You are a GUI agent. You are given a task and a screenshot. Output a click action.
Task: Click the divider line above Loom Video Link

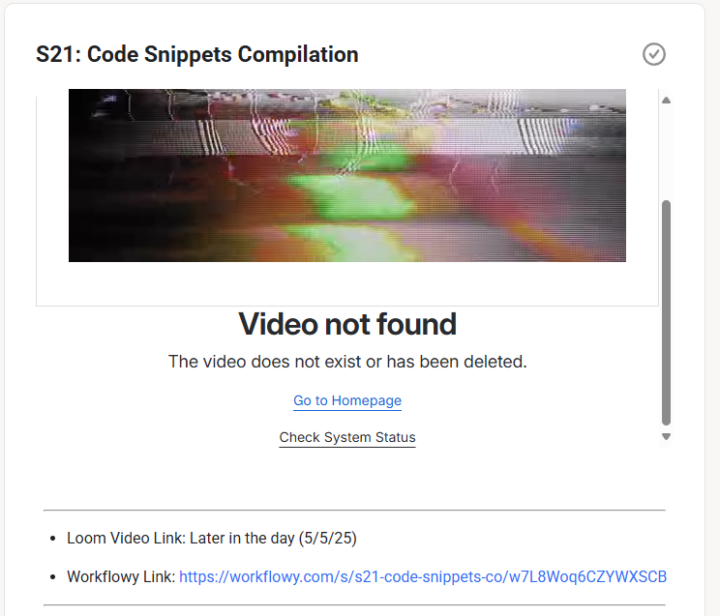click(354, 510)
